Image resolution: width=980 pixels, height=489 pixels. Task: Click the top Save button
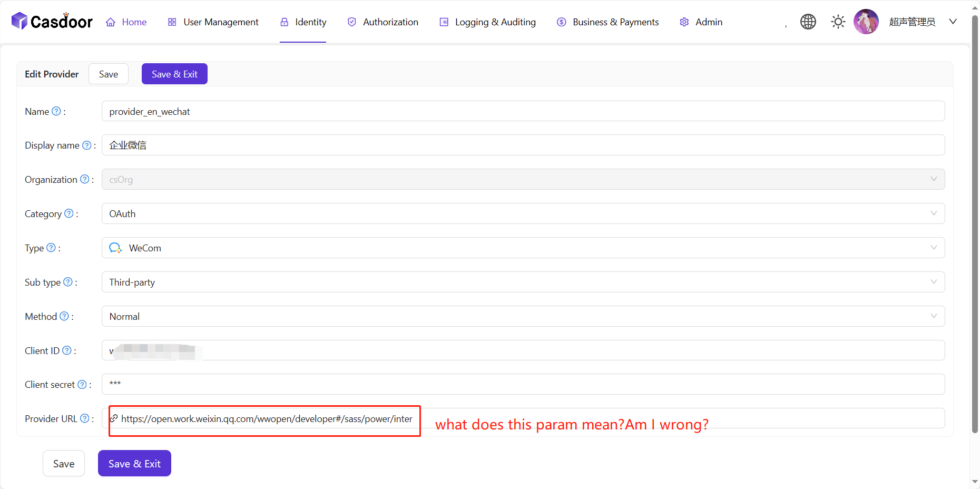tap(109, 74)
